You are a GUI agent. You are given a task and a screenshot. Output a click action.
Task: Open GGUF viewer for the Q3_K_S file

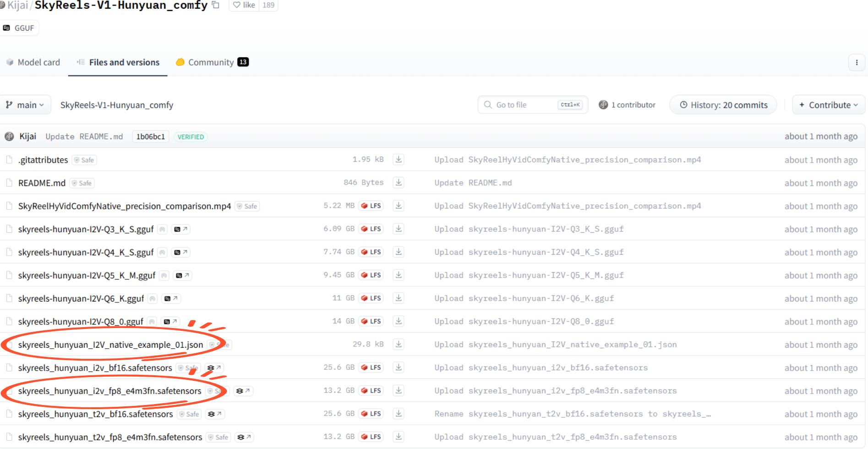[181, 229]
